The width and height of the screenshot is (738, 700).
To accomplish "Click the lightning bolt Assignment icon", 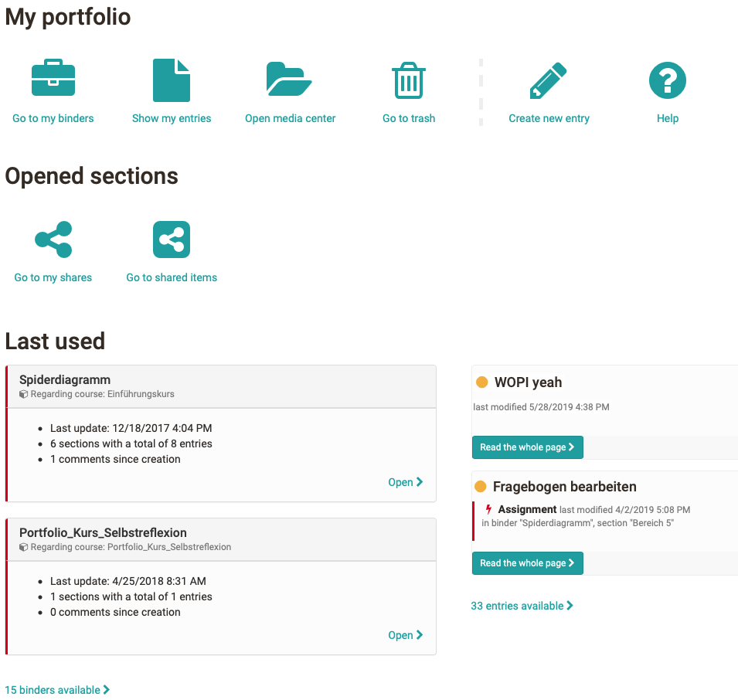I will tap(488, 510).
